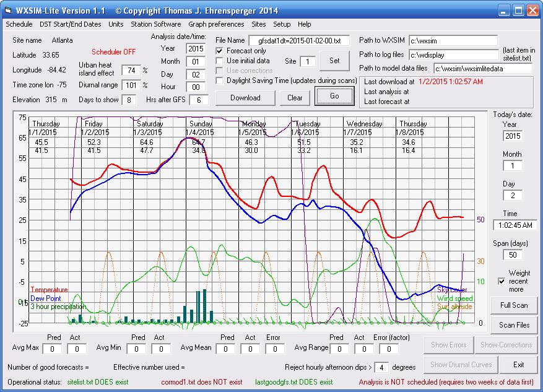
Task: Click the Scan Files button
Action: coord(513,325)
